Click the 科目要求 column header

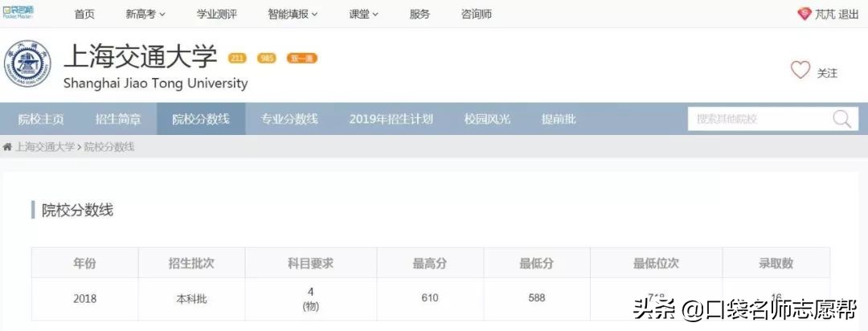click(x=310, y=264)
